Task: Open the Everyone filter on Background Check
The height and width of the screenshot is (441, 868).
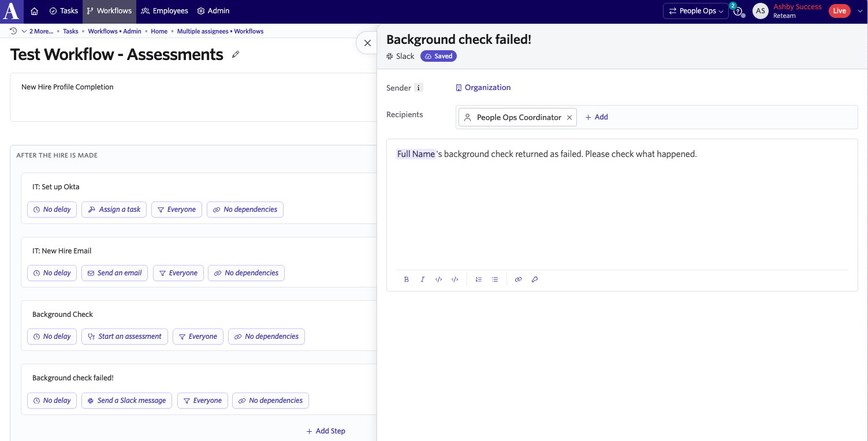Action: (198, 337)
